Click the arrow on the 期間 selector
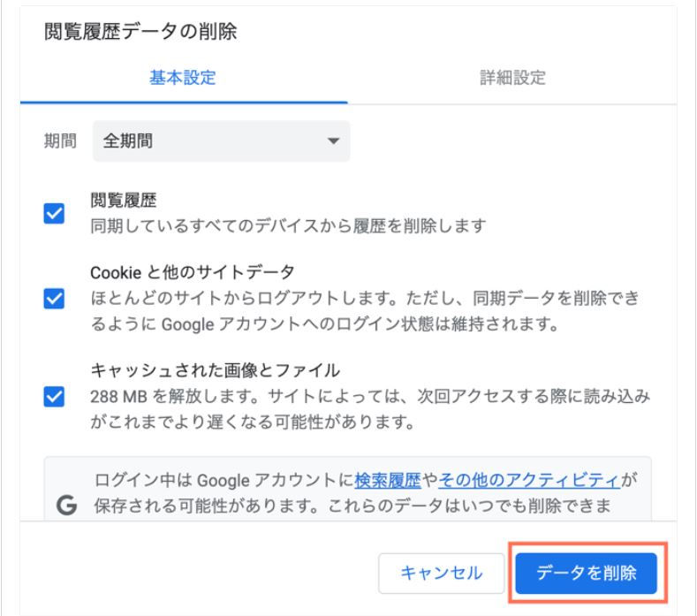The image size is (697, 616). tap(332, 141)
